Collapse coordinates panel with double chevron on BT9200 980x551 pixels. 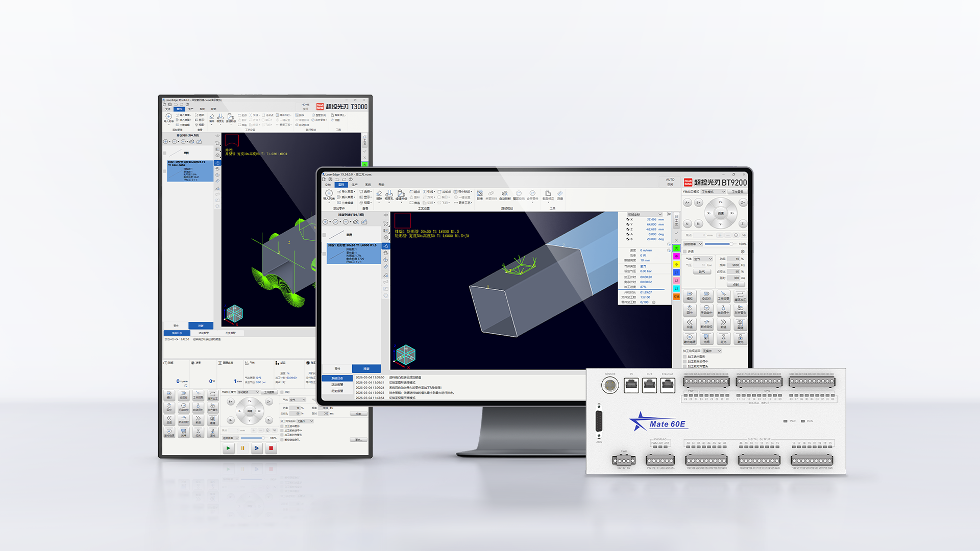coord(669,214)
